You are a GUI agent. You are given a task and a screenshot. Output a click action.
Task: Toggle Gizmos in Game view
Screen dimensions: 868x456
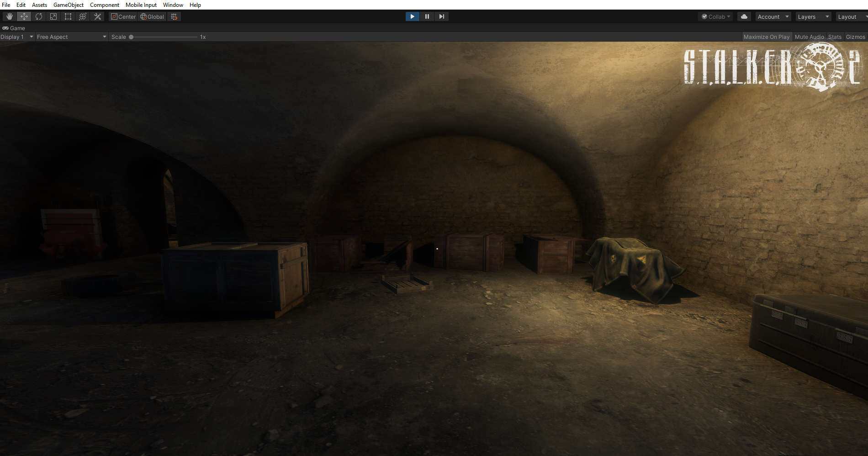(855, 37)
